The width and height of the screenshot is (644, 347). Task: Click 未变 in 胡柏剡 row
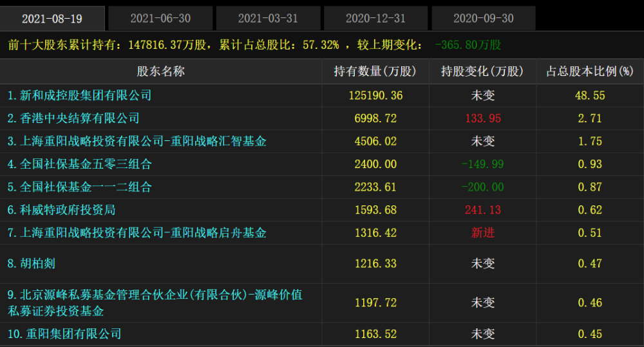click(x=482, y=263)
